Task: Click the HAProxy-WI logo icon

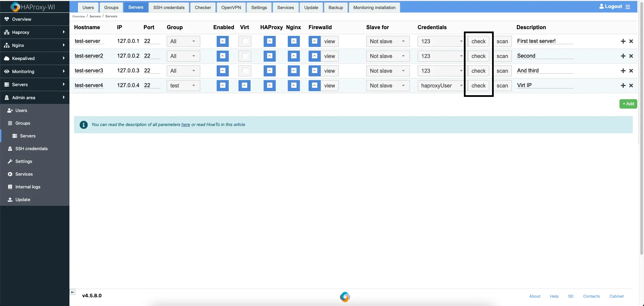Action: pyautogui.click(x=15, y=7)
